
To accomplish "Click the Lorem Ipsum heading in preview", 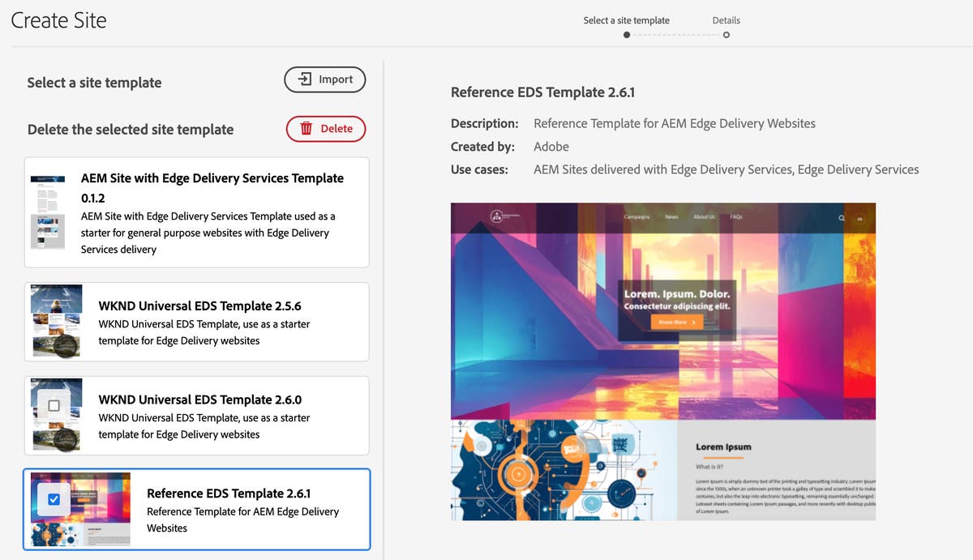I will pyautogui.click(x=723, y=447).
